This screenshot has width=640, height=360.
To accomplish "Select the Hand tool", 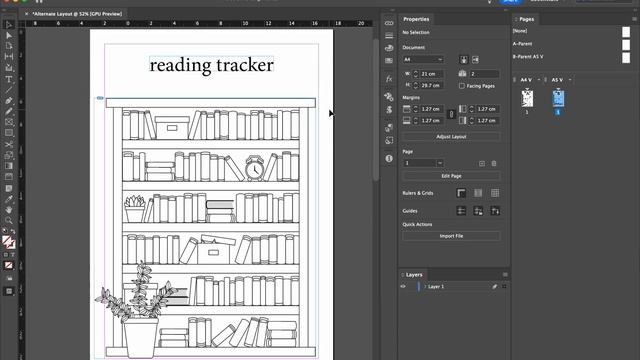I will point(9,210).
